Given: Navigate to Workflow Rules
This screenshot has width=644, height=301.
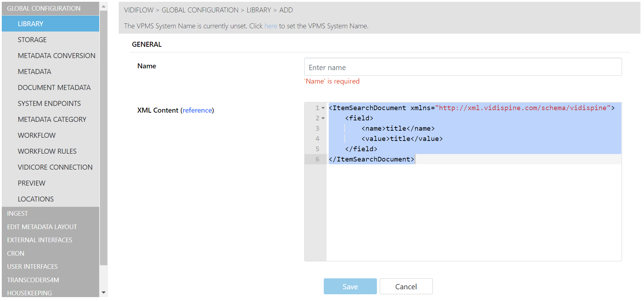Looking at the screenshot, I should [x=47, y=152].
